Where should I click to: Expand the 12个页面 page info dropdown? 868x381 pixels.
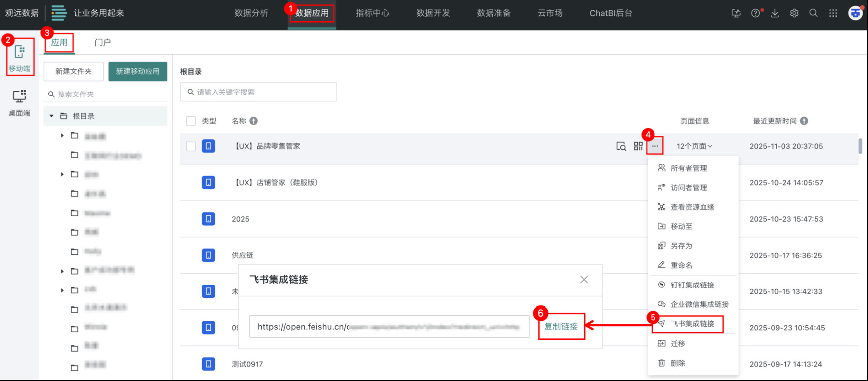point(694,146)
